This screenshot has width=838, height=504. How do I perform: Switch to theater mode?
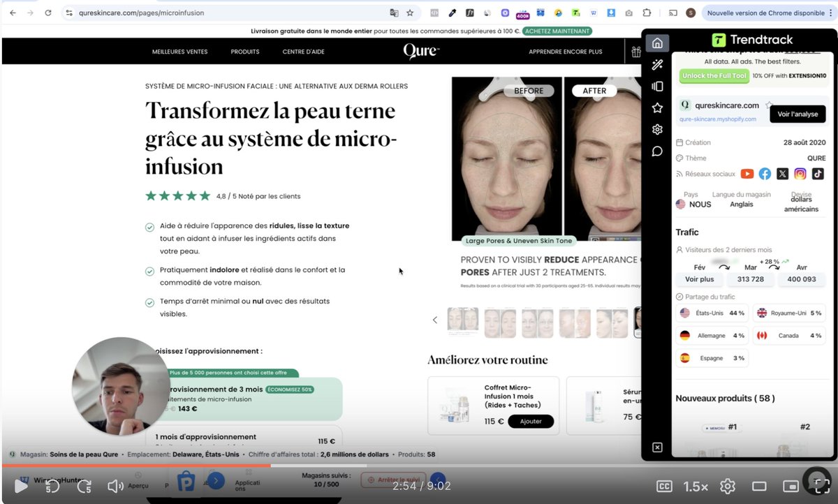(759, 487)
